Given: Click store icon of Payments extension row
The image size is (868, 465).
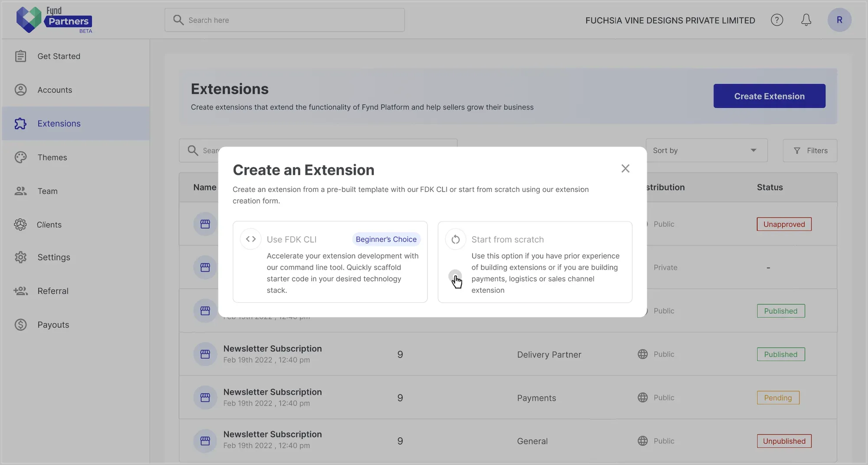Looking at the screenshot, I should (x=205, y=398).
